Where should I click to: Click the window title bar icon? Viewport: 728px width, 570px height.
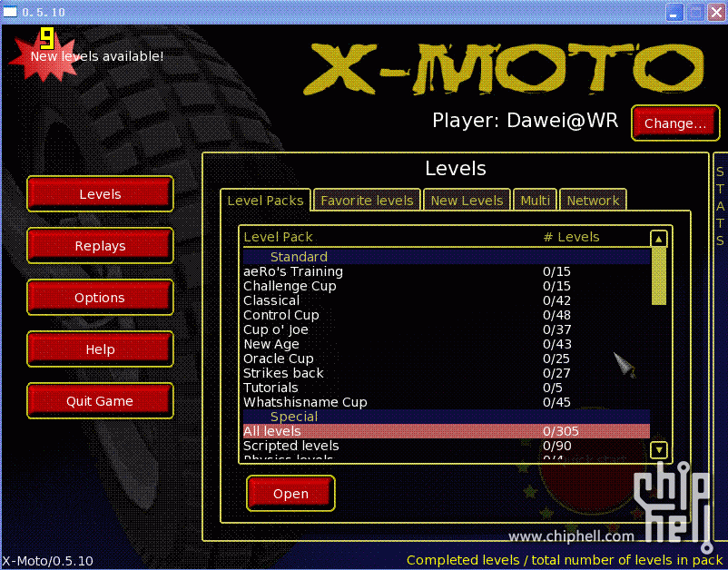click(x=10, y=12)
